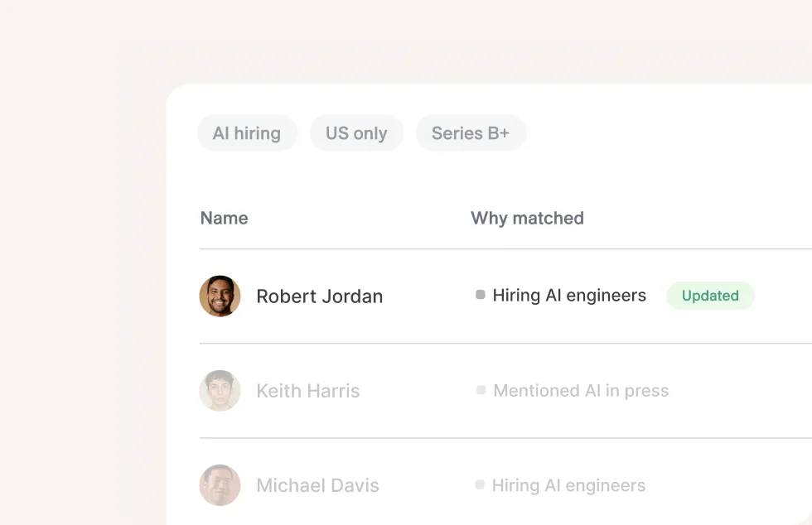This screenshot has height=525, width=812.
Task: Click the Series B+ filter chip
Action: point(471,133)
